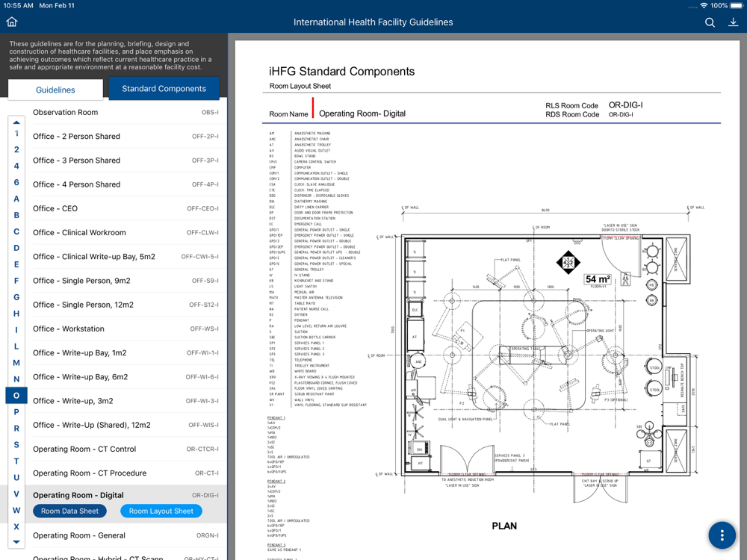747x560 pixels.
Task: Select Office - Workstation row
Action: 125,329
